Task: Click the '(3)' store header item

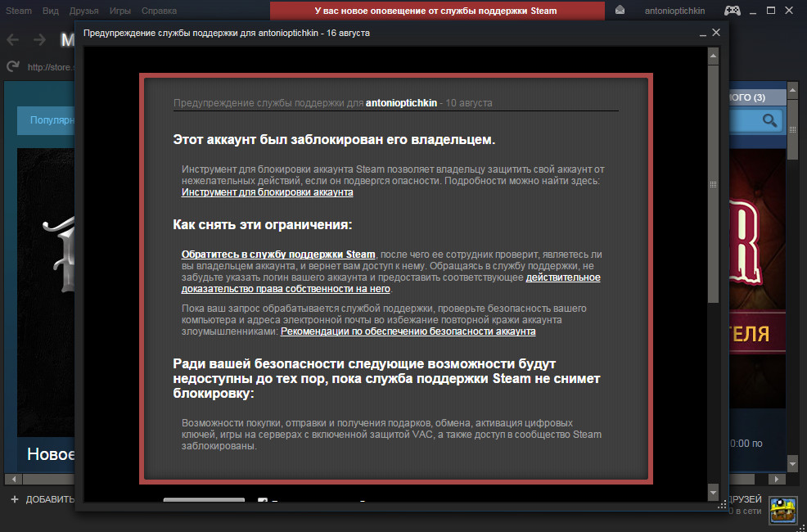Action: click(759, 97)
